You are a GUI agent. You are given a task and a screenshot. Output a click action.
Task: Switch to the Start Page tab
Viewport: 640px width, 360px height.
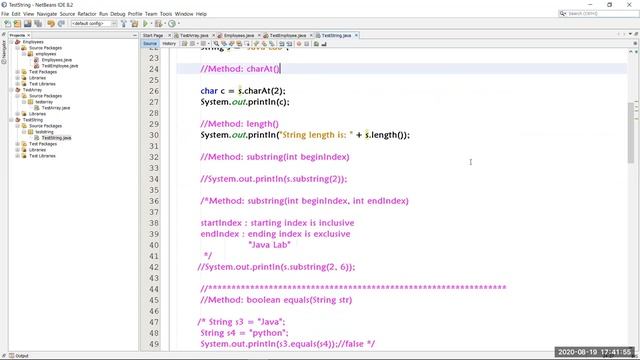click(153, 36)
